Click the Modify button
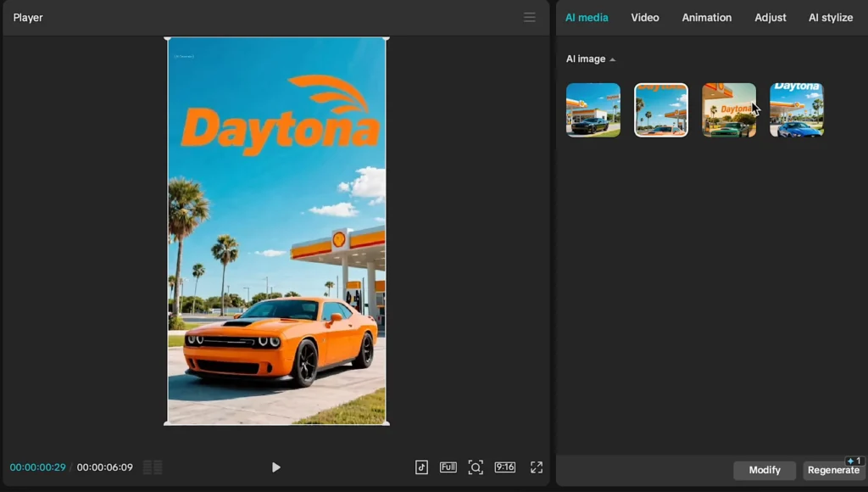Viewport: 868px width, 492px height. (x=765, y=471)
